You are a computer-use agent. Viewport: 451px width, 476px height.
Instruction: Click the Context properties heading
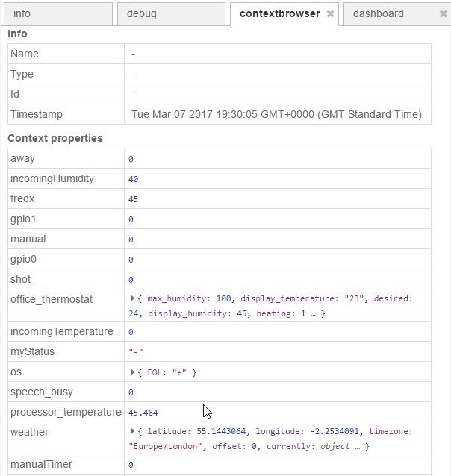pos(55,138)
